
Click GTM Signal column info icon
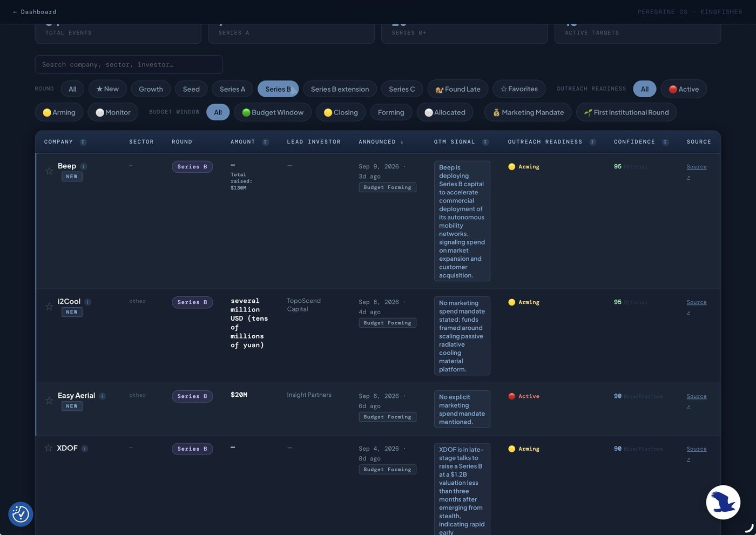coord(485,142)
